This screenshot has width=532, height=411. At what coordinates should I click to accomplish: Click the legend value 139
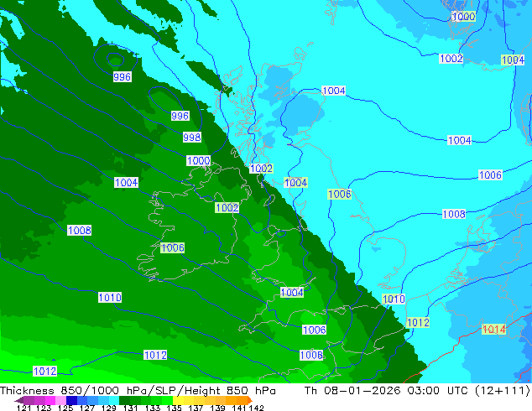(x=217, y=408)
